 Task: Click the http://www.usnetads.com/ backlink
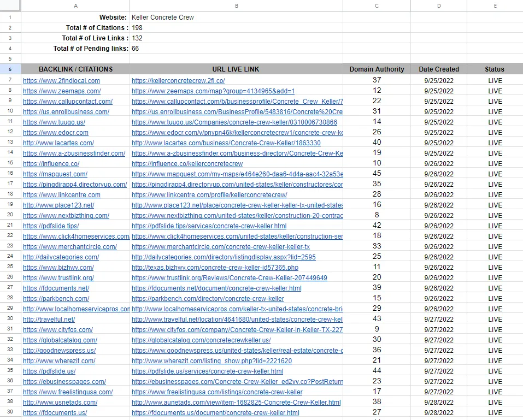[60, 403]
